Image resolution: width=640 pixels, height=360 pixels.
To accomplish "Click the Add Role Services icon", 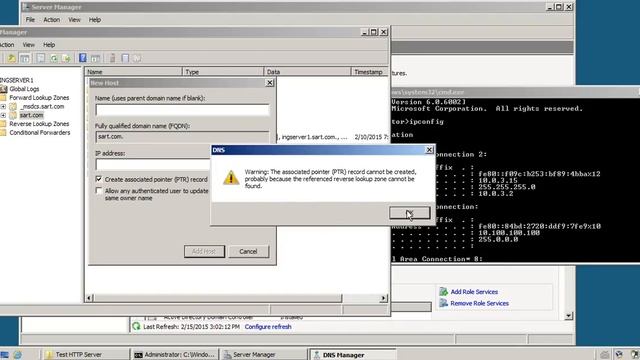I will point(443,291).
